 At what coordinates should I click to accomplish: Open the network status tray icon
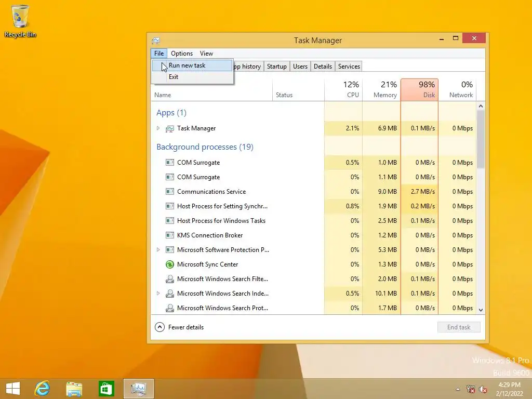pyautogui.click(x=471, y=389)
